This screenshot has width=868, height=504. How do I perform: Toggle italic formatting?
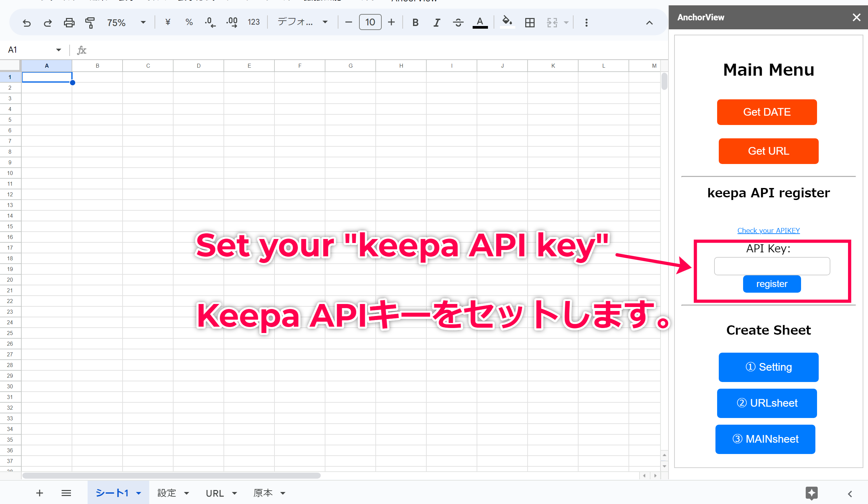click(437, 23)
